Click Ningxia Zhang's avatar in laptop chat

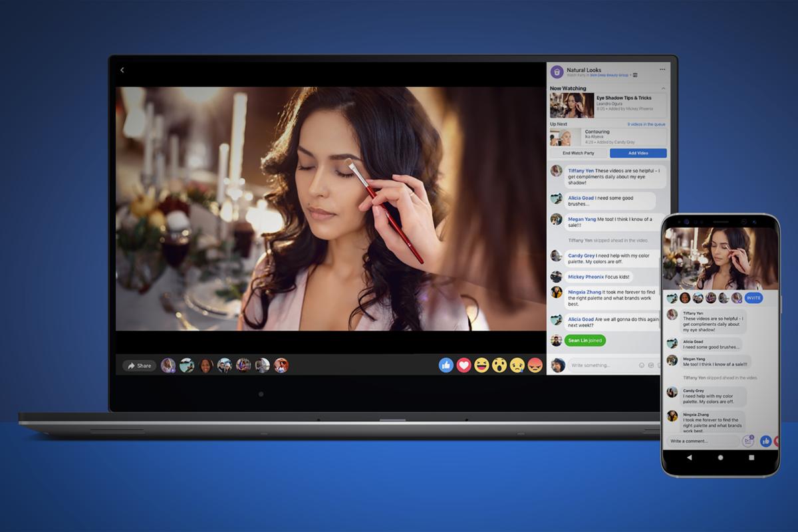pyautogui.click(x=557, y=292)
